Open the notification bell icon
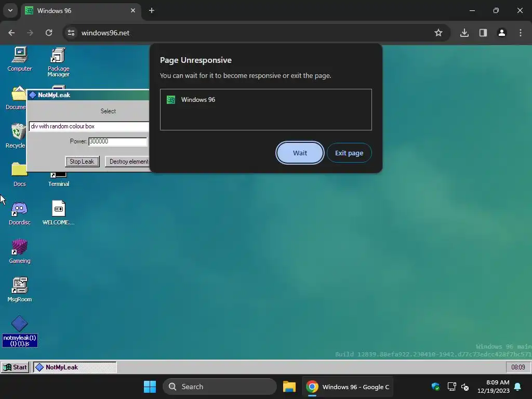The image size is (532, 399). click(518, 387)
